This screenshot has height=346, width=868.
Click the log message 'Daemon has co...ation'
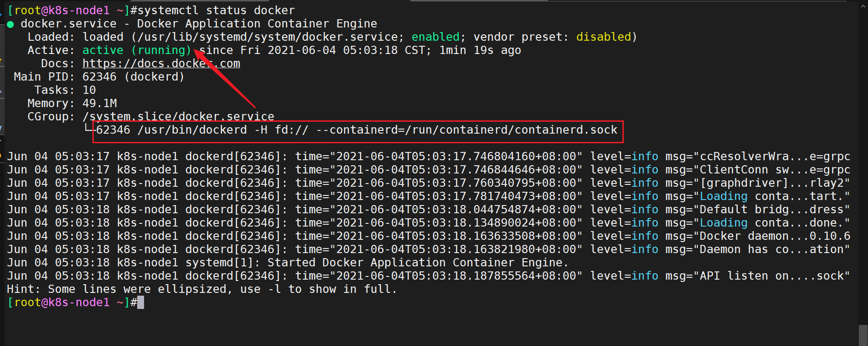coord(772,249)
